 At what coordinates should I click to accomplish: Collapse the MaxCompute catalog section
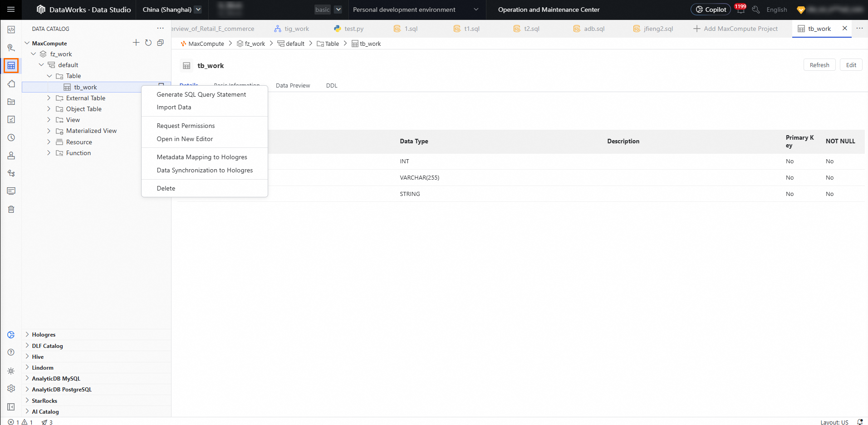[x=27, y=43]
